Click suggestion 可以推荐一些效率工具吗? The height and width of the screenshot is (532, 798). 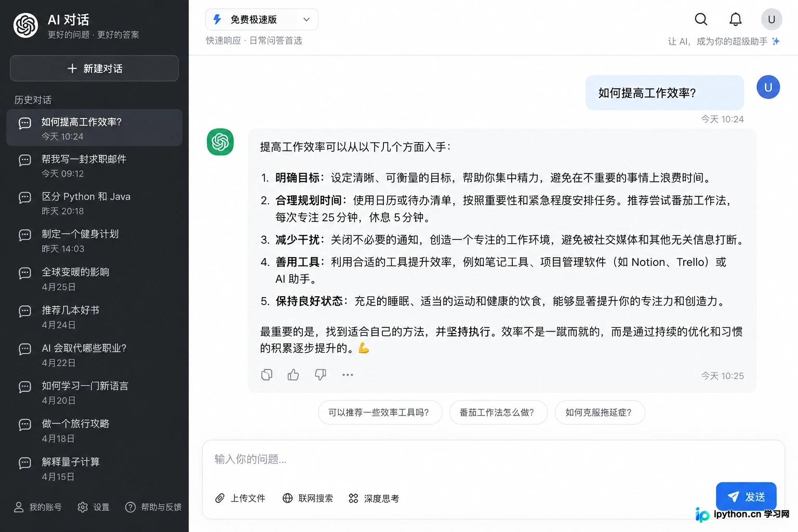380,413
